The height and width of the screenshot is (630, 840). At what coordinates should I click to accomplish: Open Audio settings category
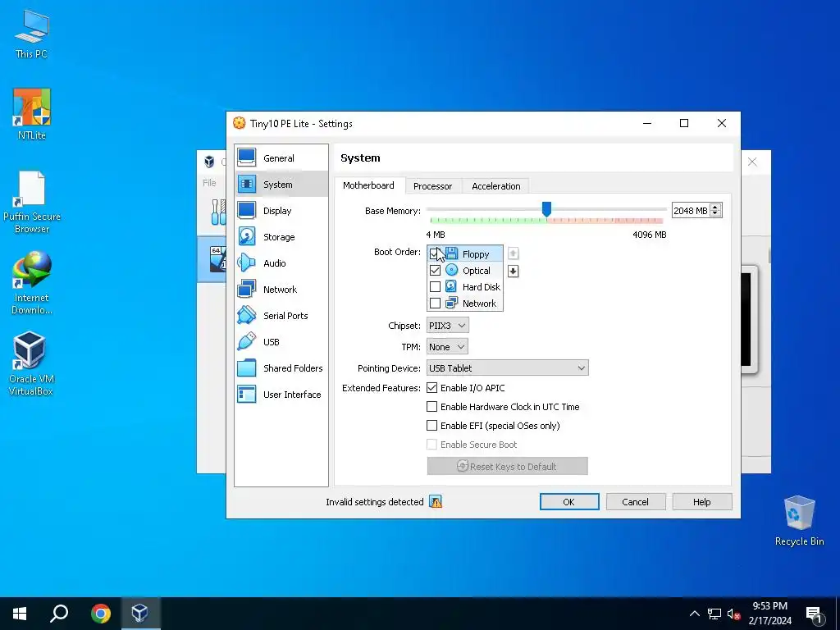(281, 263)
